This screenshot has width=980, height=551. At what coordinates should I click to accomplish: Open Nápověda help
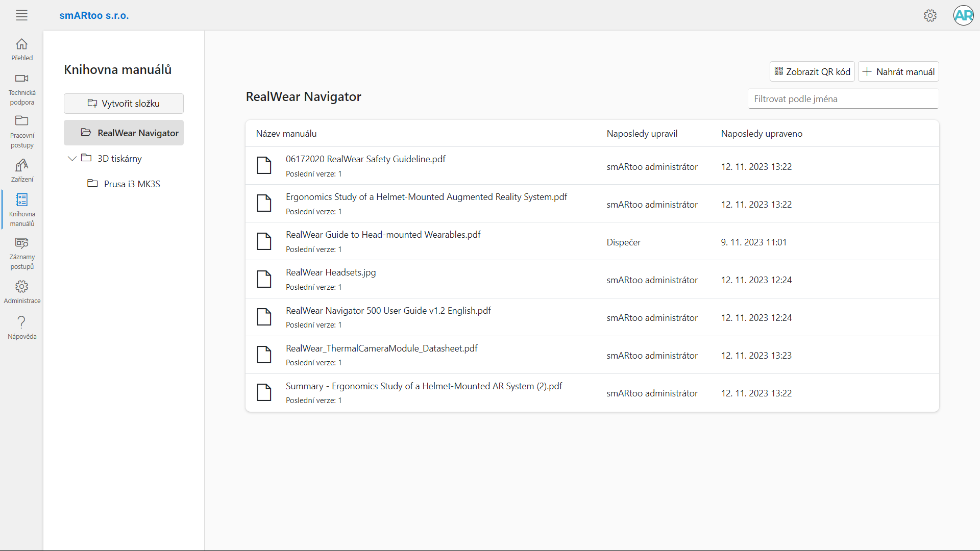[x=22, y=328]
